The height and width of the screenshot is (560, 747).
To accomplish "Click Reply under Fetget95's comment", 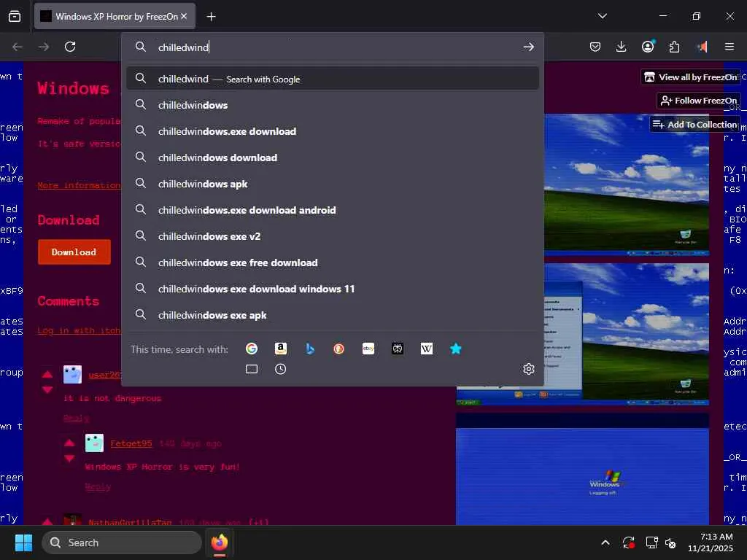I will click(x=98, y=486).
